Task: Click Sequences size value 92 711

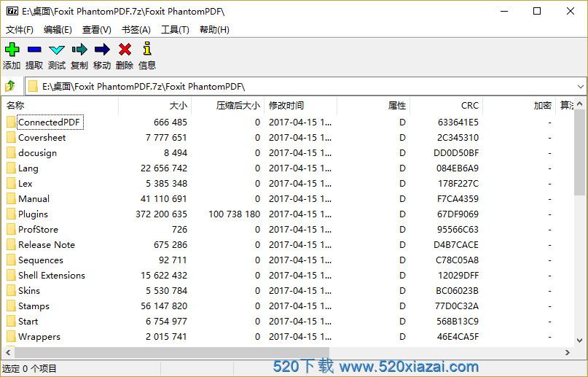Action: click(x=173, y=260)
